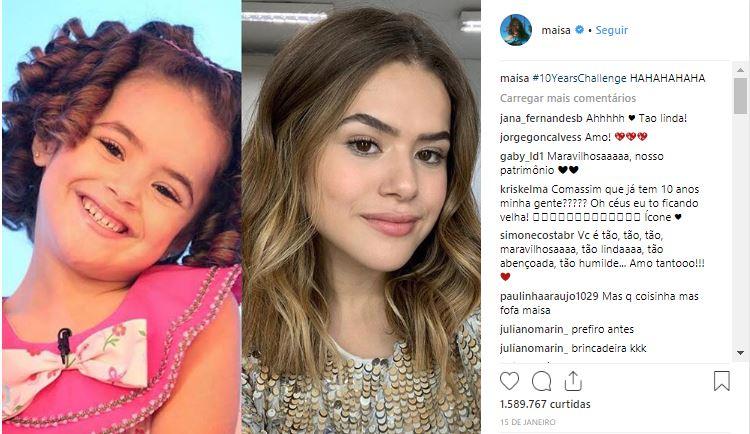Click the scroll down arrow in comments
Viewport: 750px width, 434px height.
pyautogui.click(x=740, y=353)
